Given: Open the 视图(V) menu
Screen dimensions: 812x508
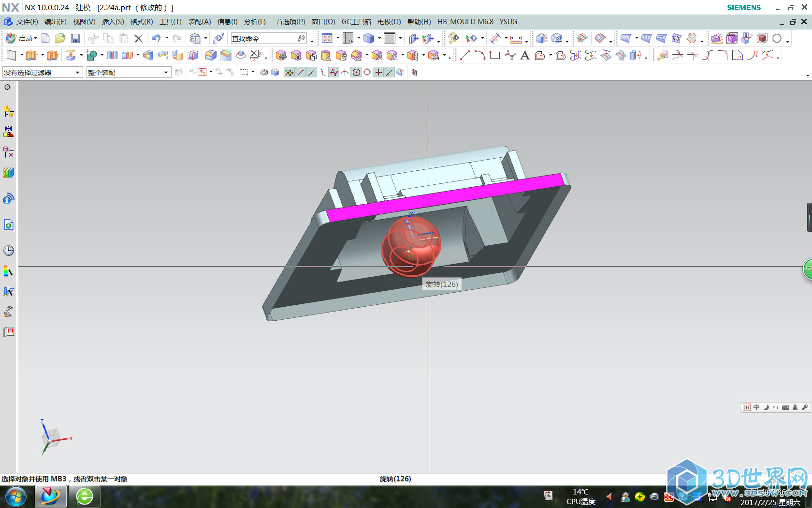Looking at the screenshot, I should tap(84, 22).
